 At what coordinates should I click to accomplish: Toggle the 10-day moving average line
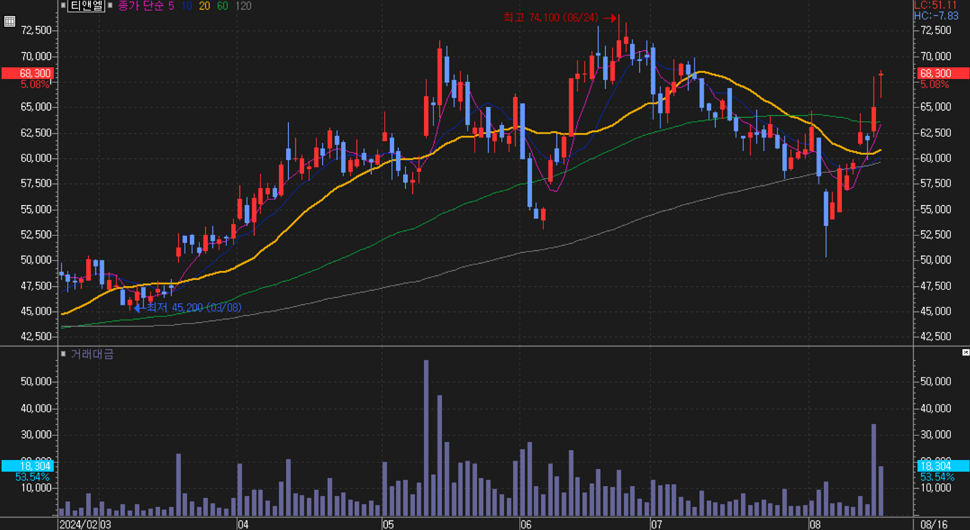(187, 6)
